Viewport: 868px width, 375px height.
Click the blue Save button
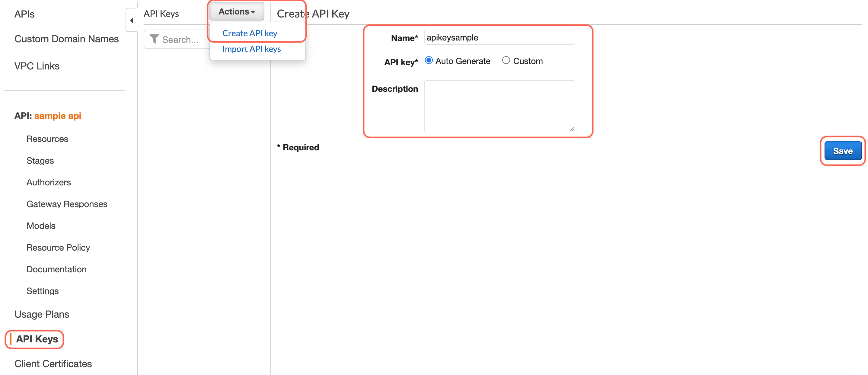click(x=842, y=151)
